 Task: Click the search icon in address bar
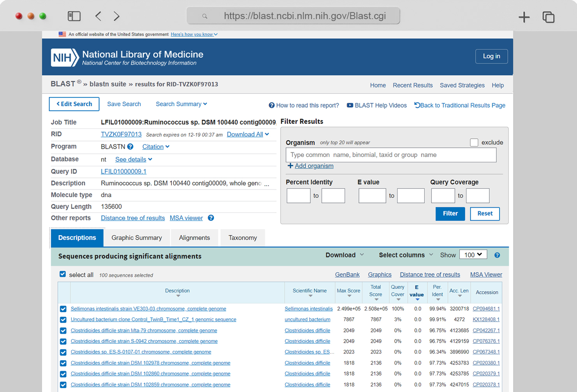point(204,16)
